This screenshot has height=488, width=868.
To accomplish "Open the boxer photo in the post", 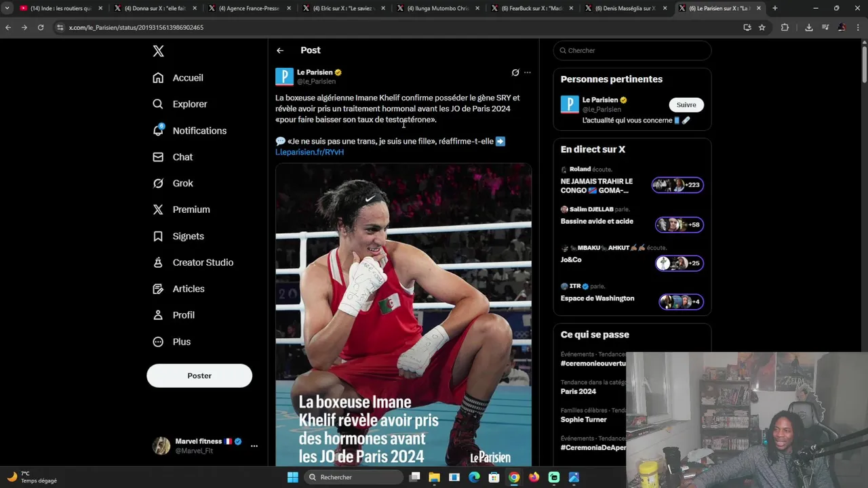I will coord(403,314).
